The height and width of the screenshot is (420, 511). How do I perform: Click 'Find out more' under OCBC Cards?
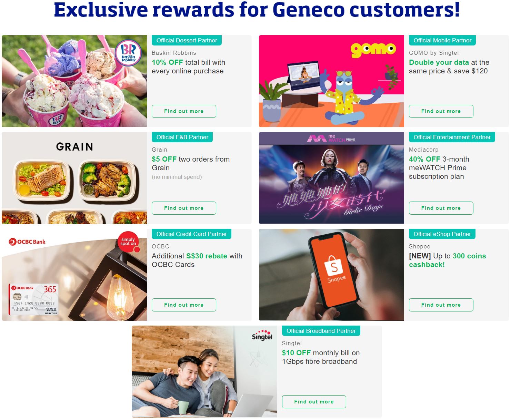click(x=184, y=305)
